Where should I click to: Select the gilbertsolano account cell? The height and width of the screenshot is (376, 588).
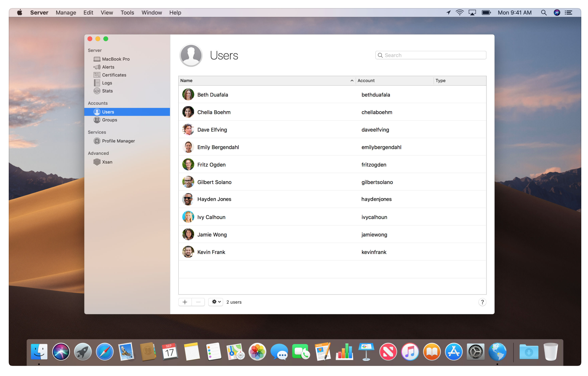[x=377, y=182]
